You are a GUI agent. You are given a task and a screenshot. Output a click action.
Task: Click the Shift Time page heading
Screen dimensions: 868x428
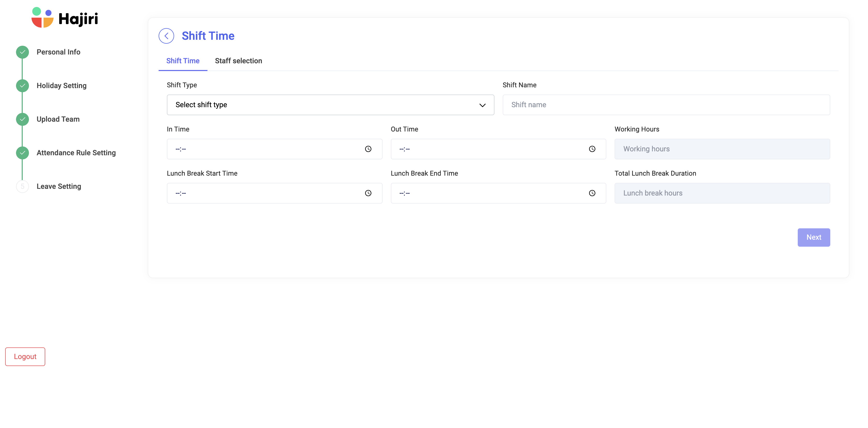tap(208, 36)
